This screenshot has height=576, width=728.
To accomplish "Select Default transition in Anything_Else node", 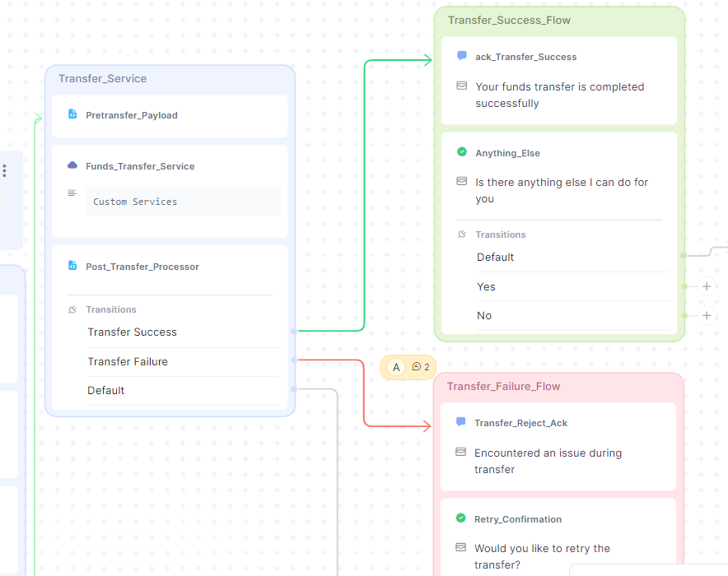I will click(495, 258).
